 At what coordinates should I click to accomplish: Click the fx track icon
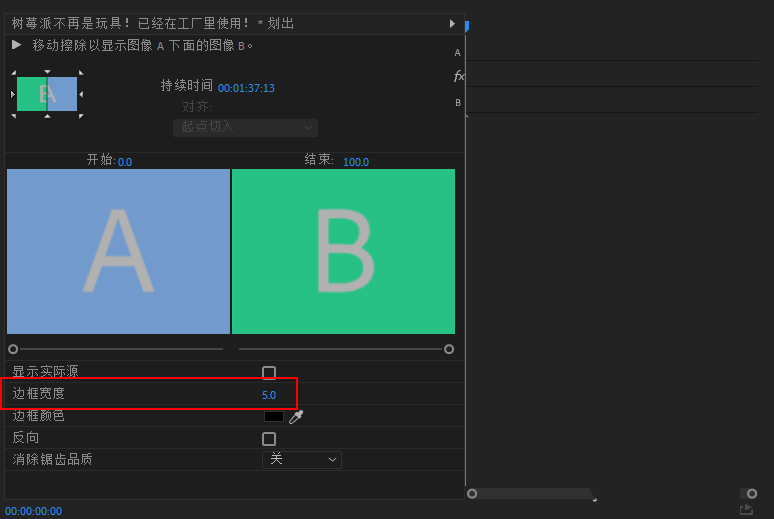point(459,76)
